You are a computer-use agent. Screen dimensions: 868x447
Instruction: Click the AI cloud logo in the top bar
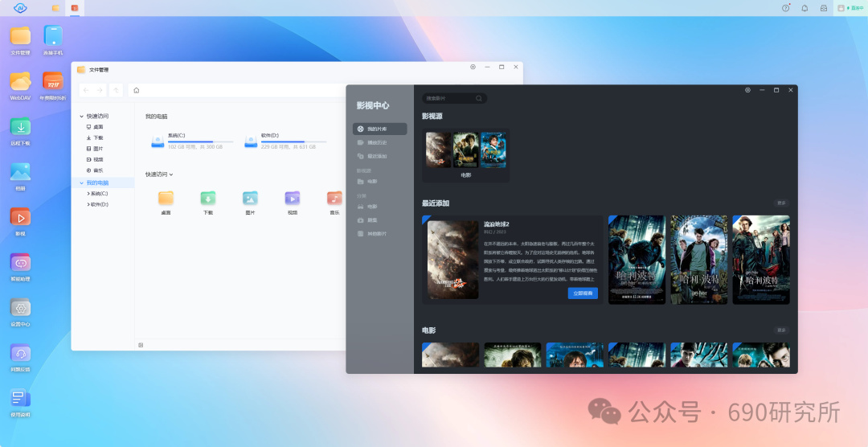(x=20, y=8)
